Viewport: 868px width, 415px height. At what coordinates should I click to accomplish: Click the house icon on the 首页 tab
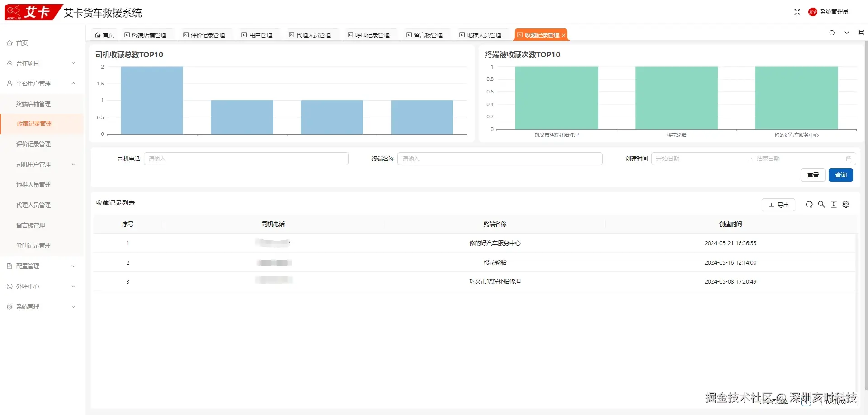tap(98, 35)
